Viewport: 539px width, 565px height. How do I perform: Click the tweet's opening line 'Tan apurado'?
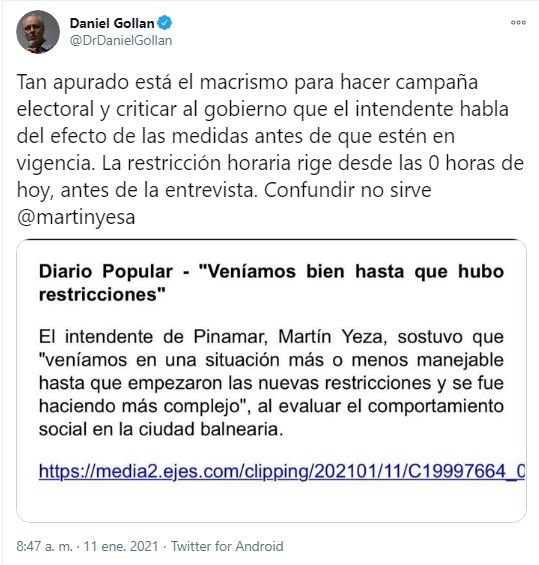[73, 83]
